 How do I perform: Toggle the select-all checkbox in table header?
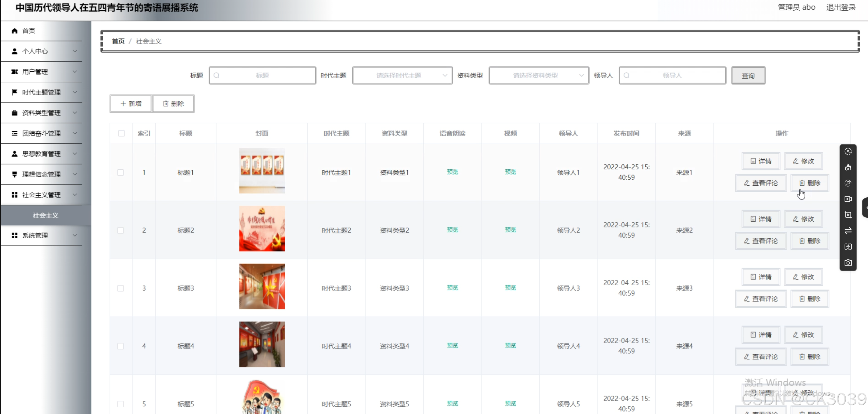click(121, 133)
